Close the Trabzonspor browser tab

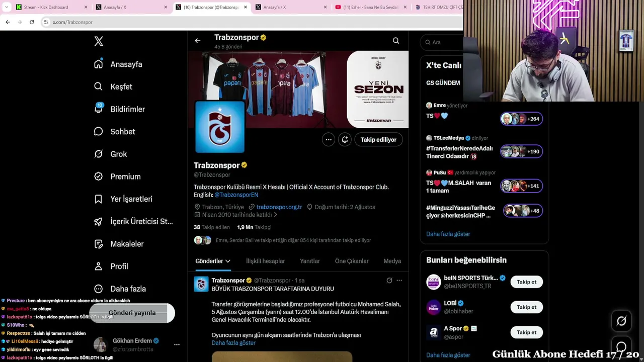pyautogui.click(x=246, y=7)
